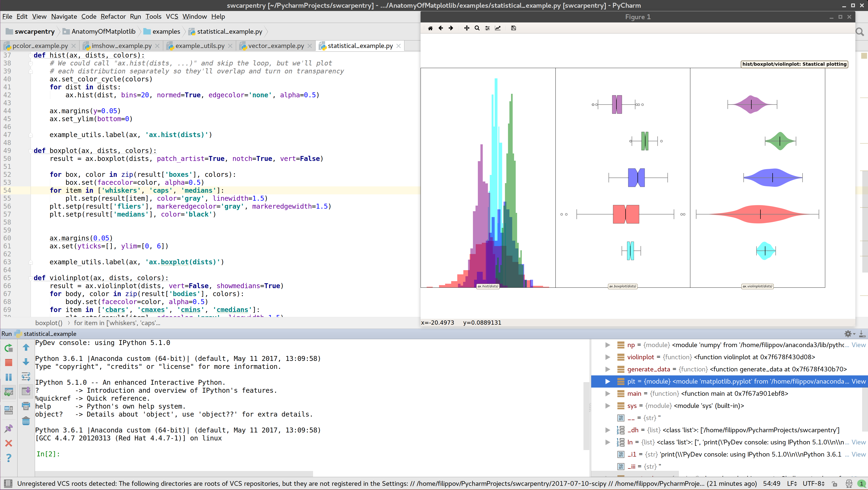Toggle the pin tab button in Run panel
The width and height of the screenshot is (868, 490).
pyautogui.click(x=8, y=429)
